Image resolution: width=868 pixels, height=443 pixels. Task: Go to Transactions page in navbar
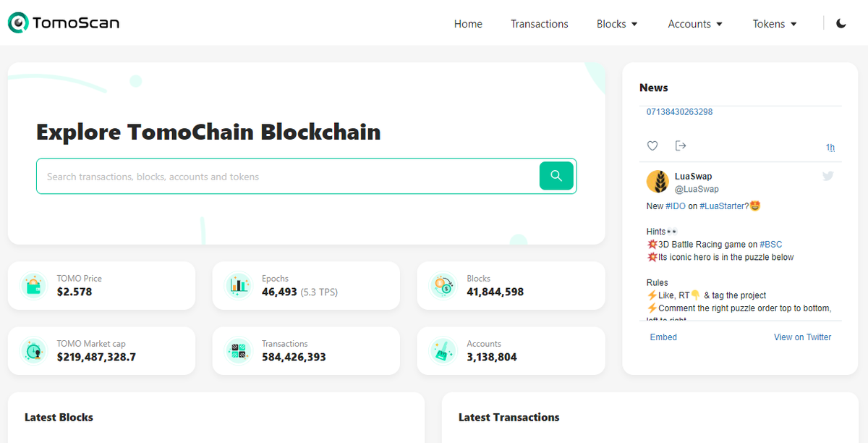tap(540, 24)
